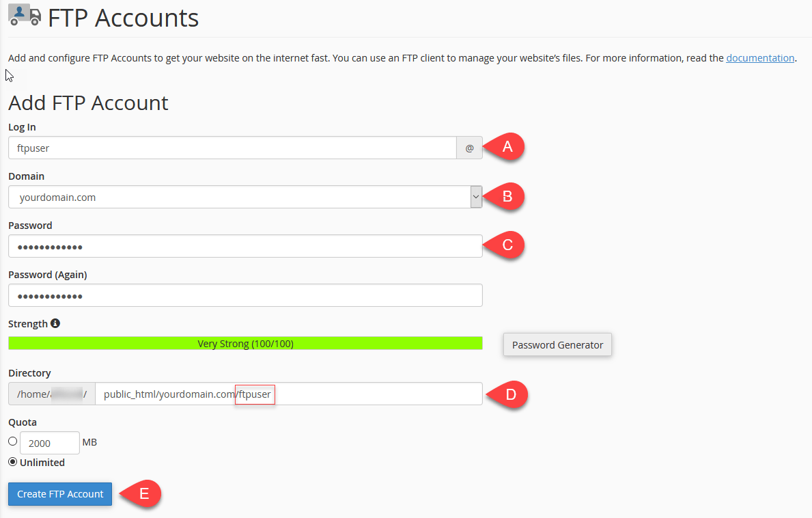Click the red callout marker D
This screenshot has width=812, height=518.
(507, 394)
